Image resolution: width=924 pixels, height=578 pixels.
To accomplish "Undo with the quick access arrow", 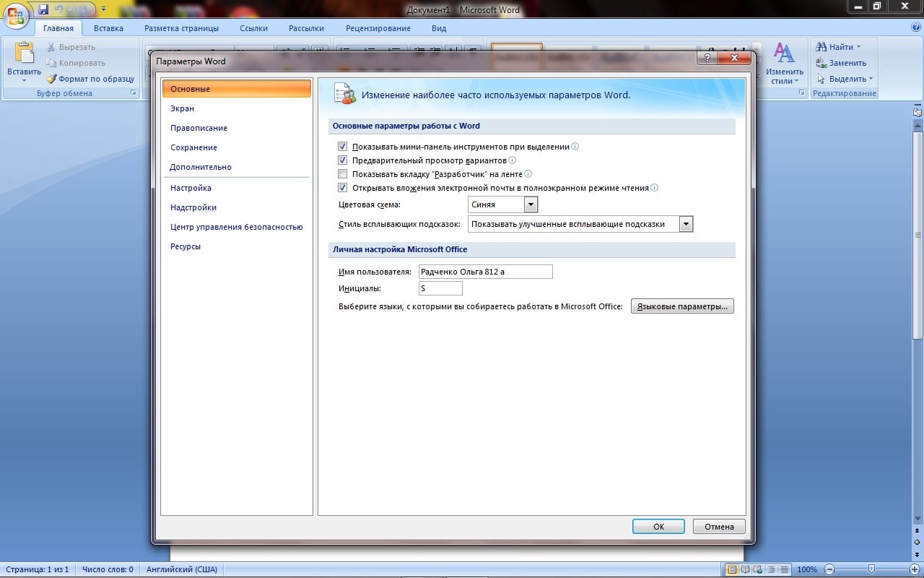I will click(60, 10).
